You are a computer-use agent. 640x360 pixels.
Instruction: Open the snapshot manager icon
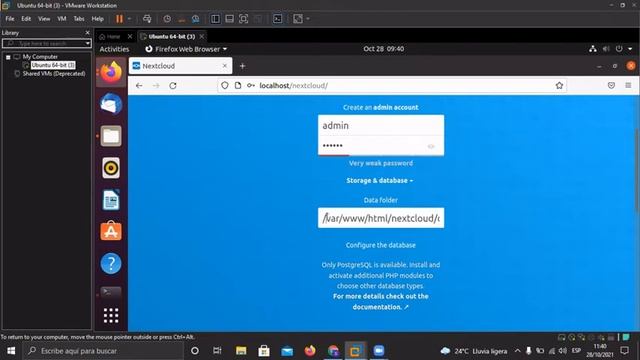(196, 19)
